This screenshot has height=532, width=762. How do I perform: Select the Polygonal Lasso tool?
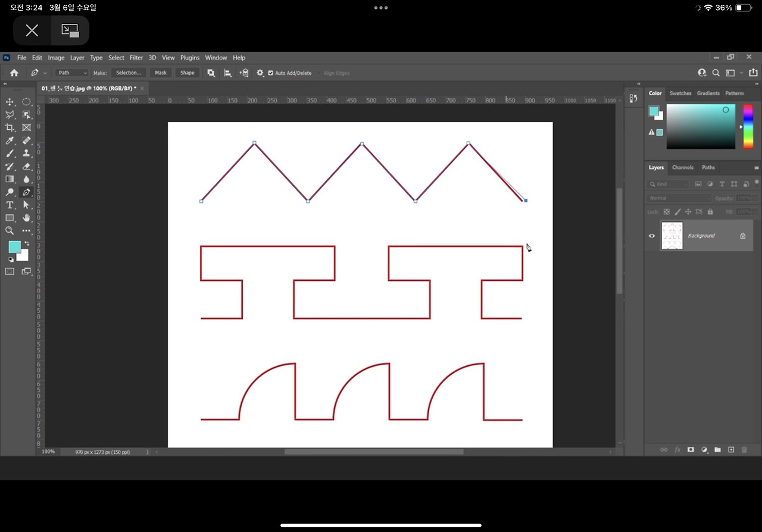click(10, 115)
